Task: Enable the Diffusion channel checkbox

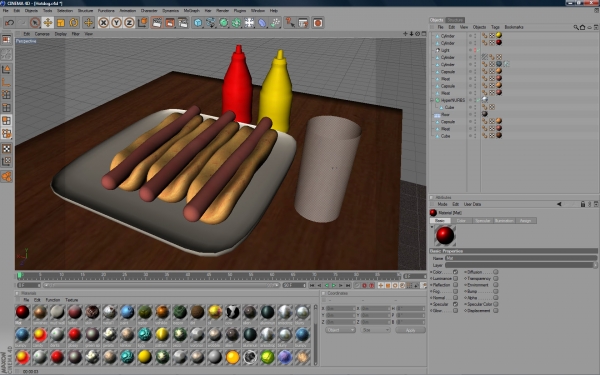Action: coord(496,272)
